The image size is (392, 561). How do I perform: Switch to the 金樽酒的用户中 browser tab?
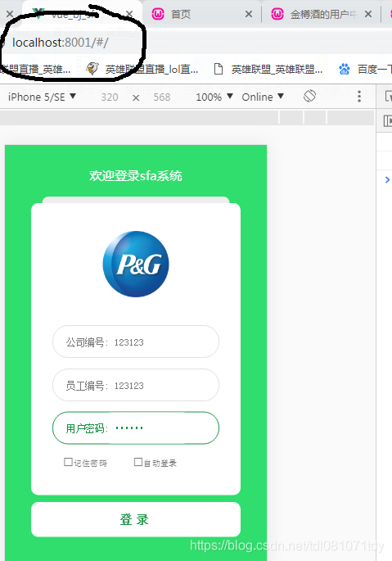(x=321, y=14)
